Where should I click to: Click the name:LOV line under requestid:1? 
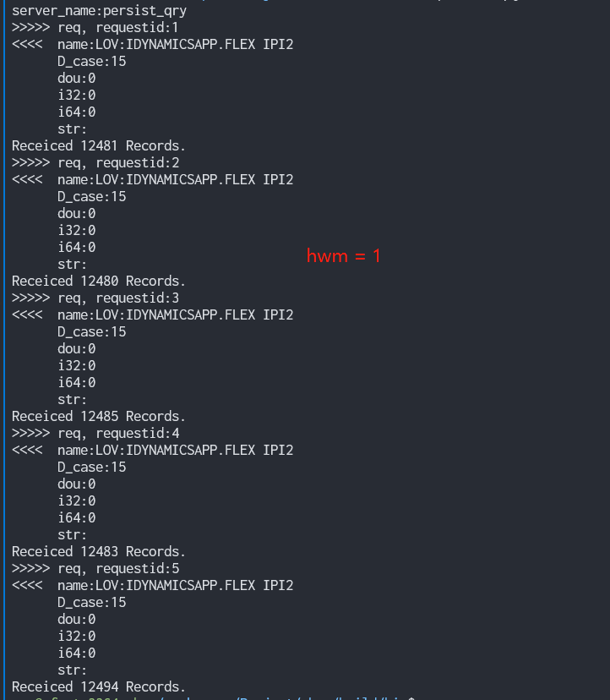[175, 44]
